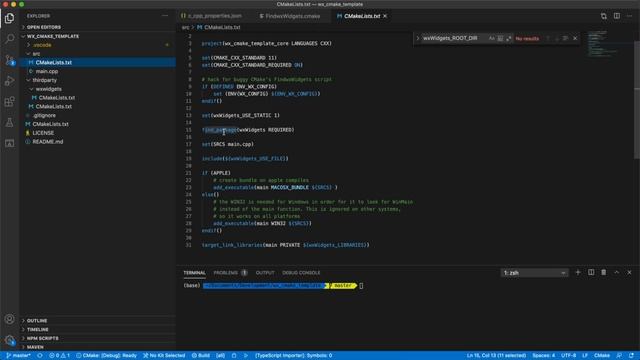This screenshot has height=360, width=640.
Task: Switch to the Terminal panel tab
Action: pyautogui.click(x=194, y=273)
